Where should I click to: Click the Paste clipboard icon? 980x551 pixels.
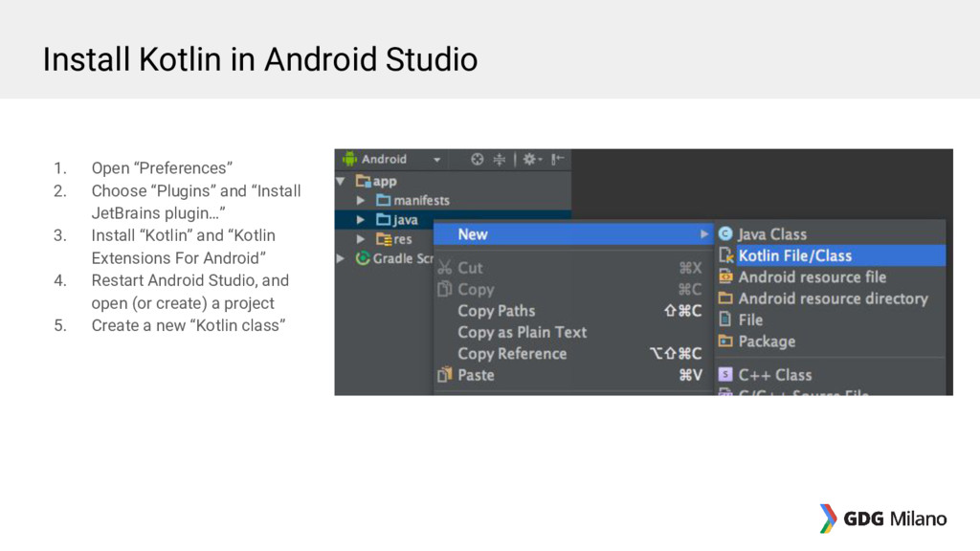[x=444, y=374]
